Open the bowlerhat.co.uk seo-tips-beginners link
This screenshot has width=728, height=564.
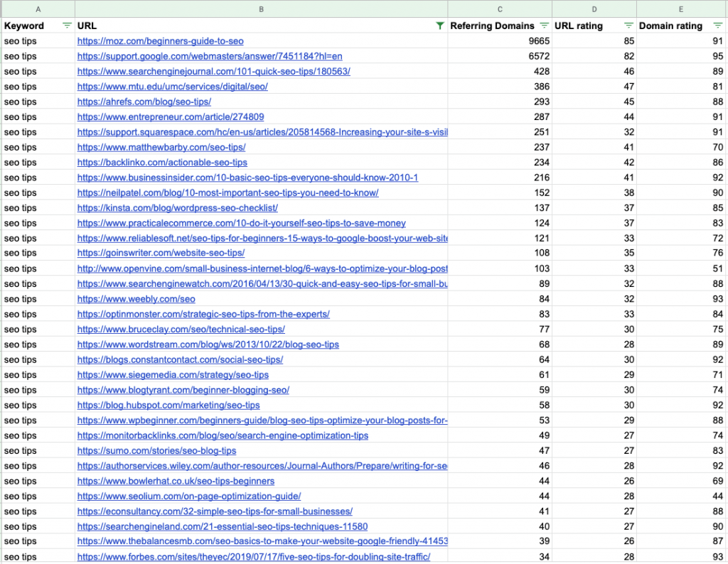(x=176, y=481)
